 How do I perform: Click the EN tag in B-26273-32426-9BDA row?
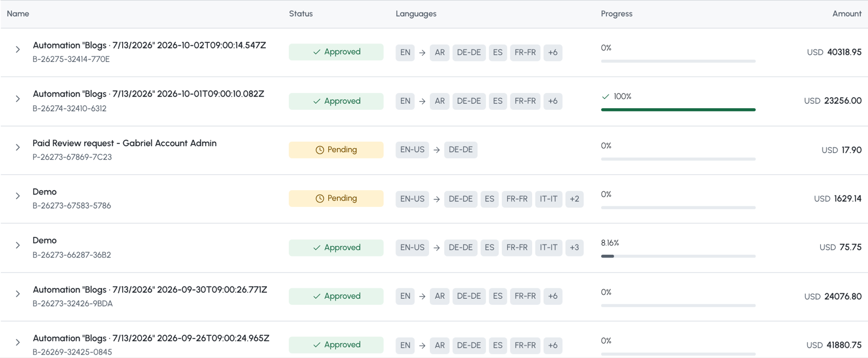pyautogui.click(x=405, y=296)
